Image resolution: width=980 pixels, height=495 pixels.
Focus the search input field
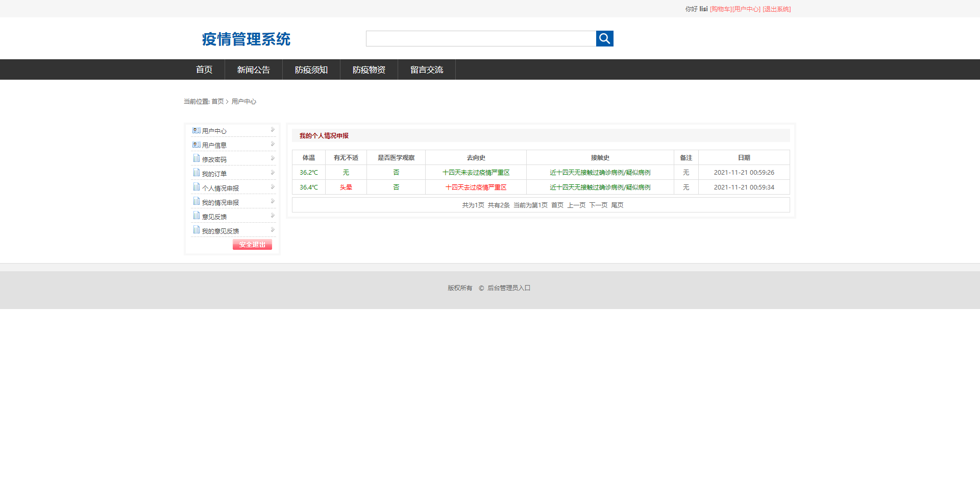(x=481, y=38)
